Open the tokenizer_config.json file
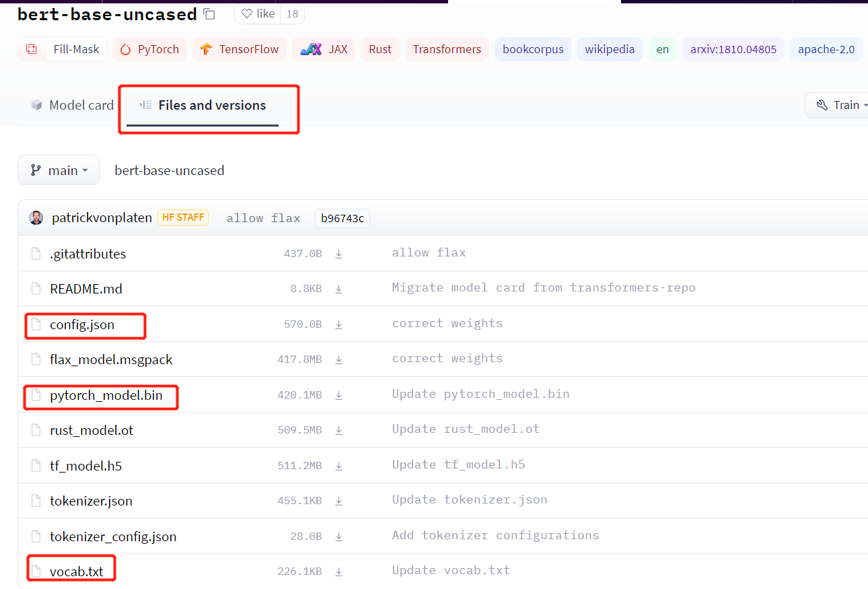Viewport: 868px width, 589px height. coord(113,536)
